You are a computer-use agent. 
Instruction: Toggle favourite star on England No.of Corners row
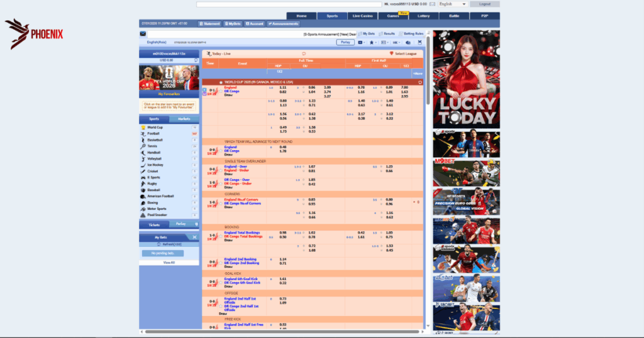point(221,204)
